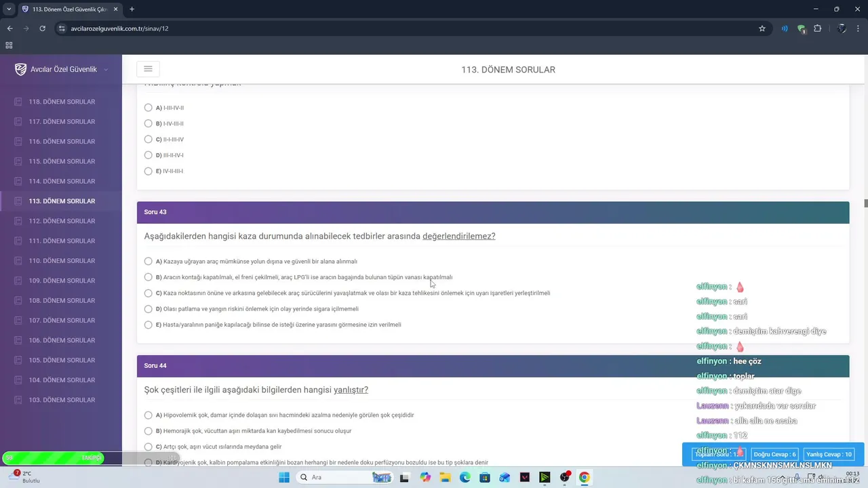Open 110. DÖNEM SORULAR in sidebar
The width and height of the screenshot is (868, 488).
61,261
